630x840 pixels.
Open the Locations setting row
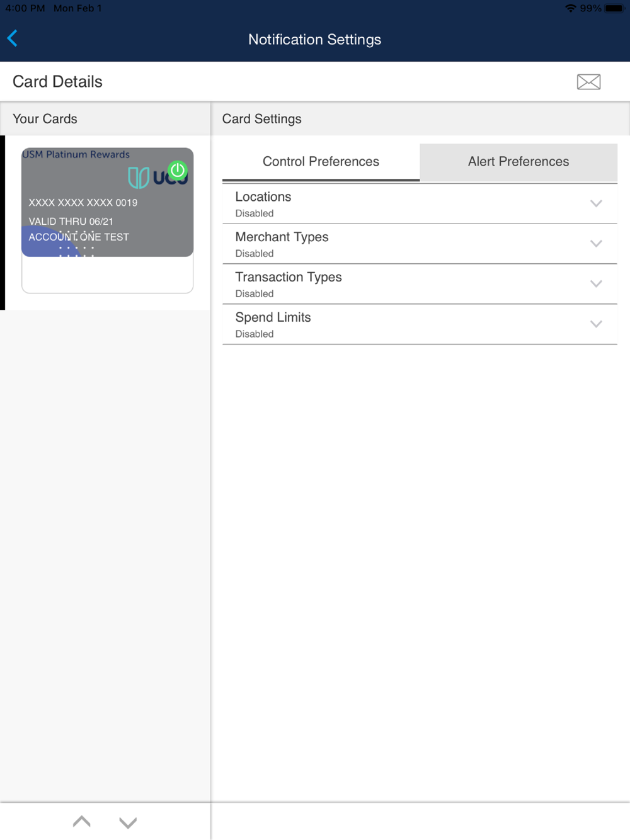point(420,204)
